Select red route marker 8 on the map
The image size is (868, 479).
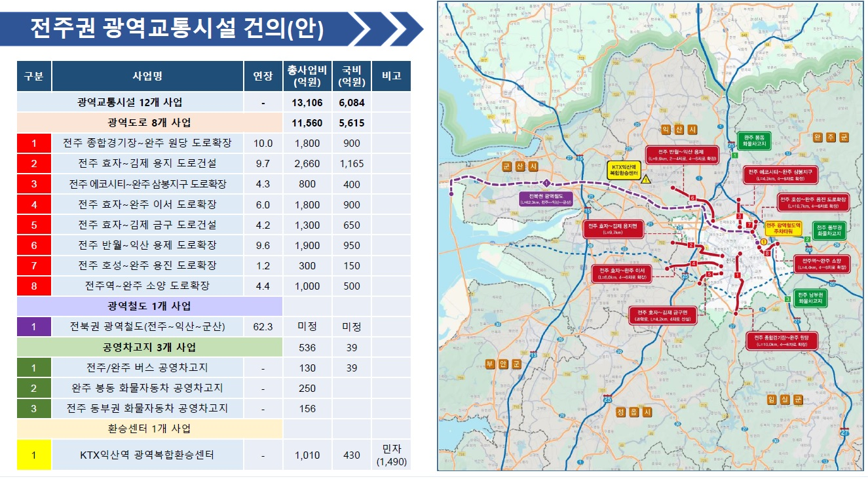(767, 254)
